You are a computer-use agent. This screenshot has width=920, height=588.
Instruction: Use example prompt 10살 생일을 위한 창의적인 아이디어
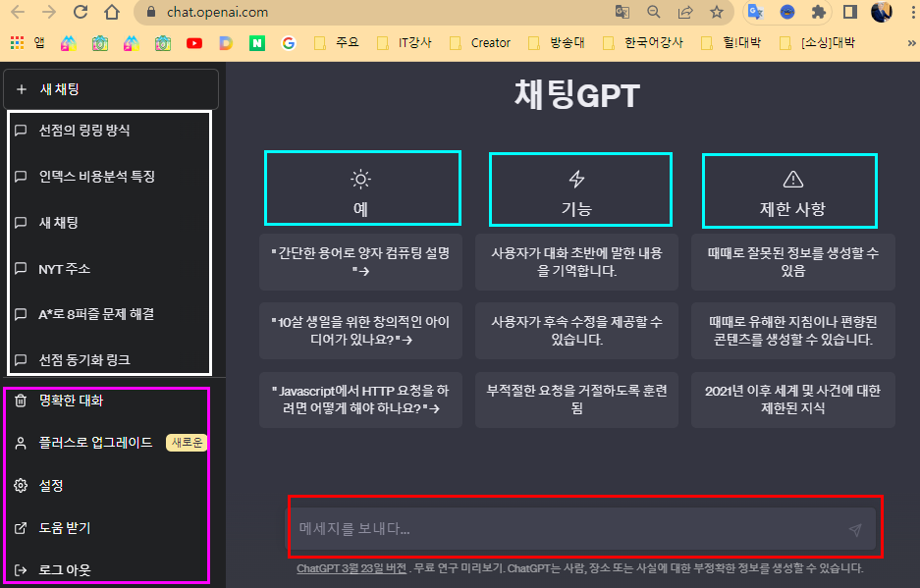[361, 331]
